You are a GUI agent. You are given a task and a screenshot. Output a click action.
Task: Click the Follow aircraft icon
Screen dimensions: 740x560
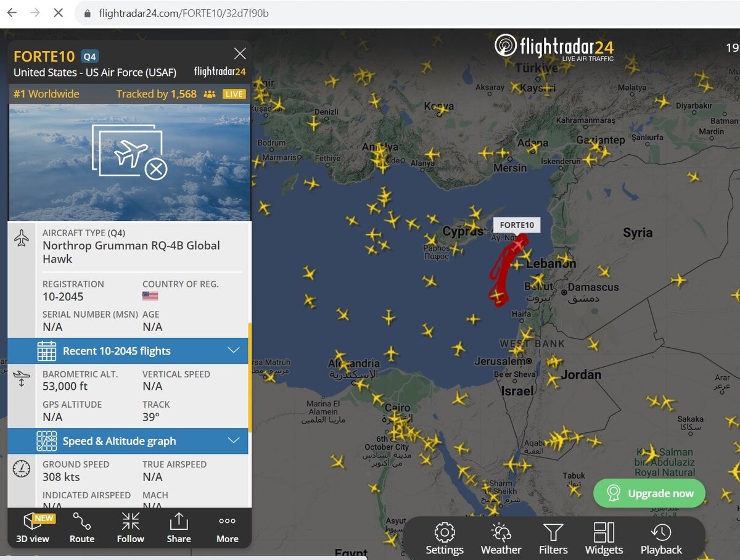[x=131, y=528]
